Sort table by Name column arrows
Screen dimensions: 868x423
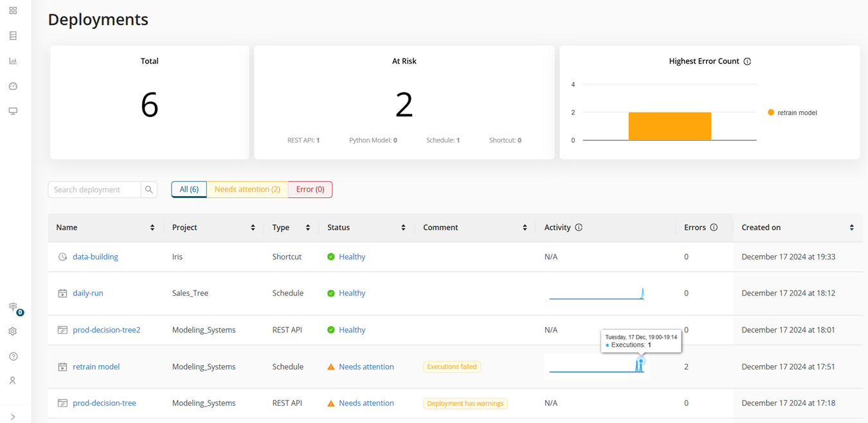tap(152, 228)
